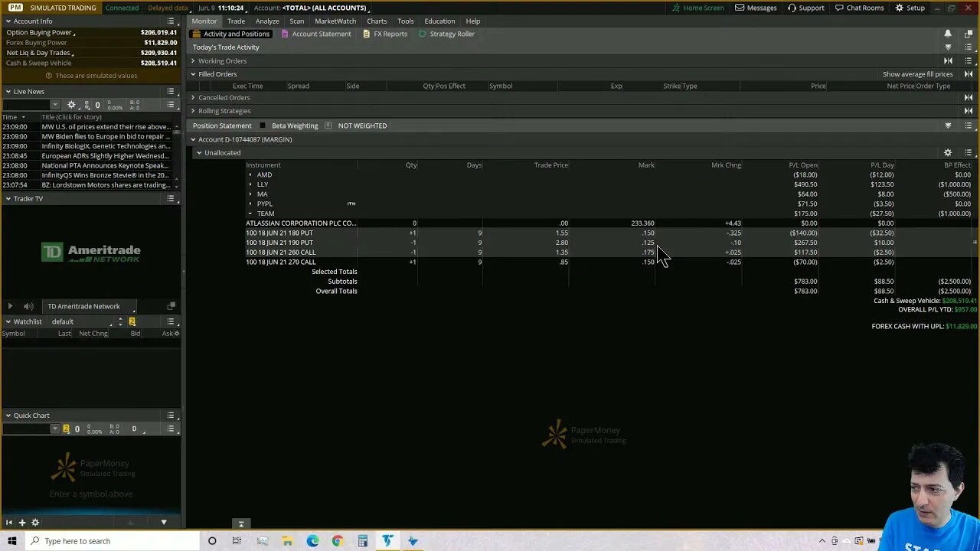Collapse the TEAM position row

(250, 214)
